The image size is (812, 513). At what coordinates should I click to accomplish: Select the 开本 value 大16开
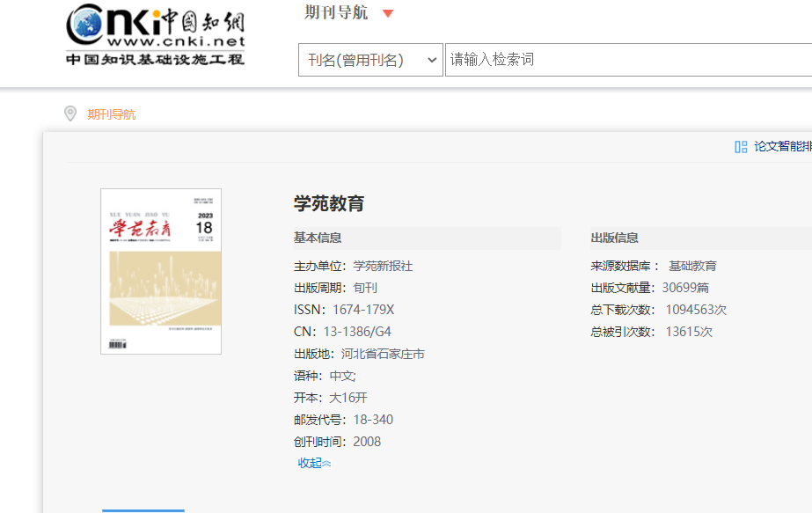point(348,398)
